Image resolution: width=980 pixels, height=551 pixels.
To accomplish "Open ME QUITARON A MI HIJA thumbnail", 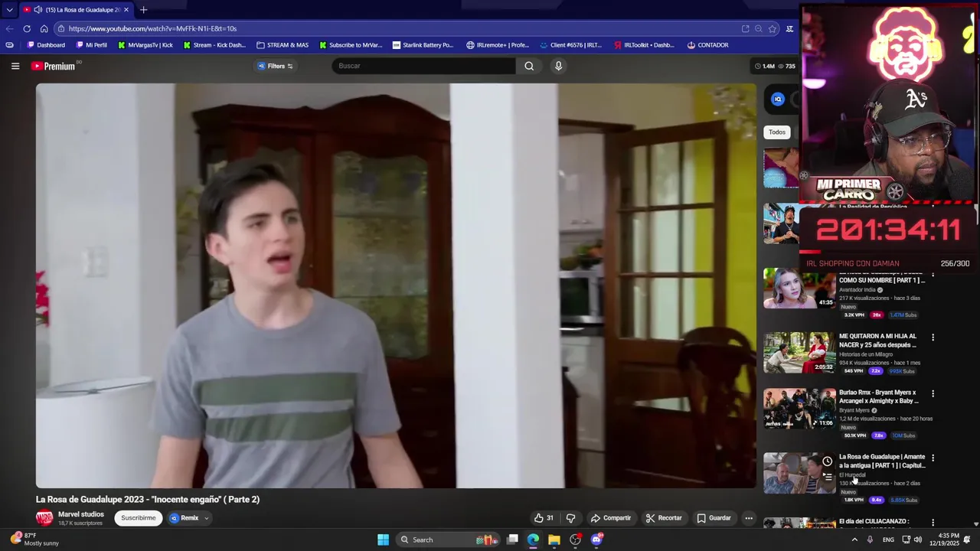I will pos(799,353).
